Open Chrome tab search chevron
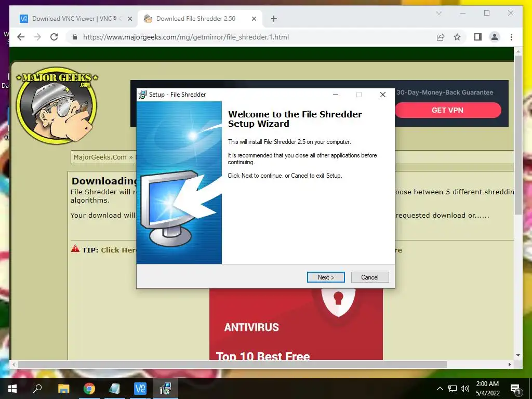532x399 pixels. click(x=438, y=13)
